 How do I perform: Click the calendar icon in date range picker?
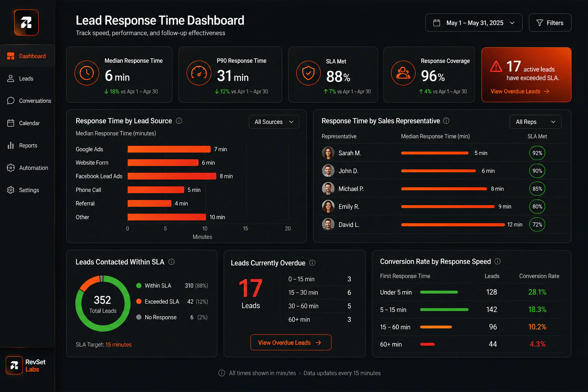coord(436,23)
